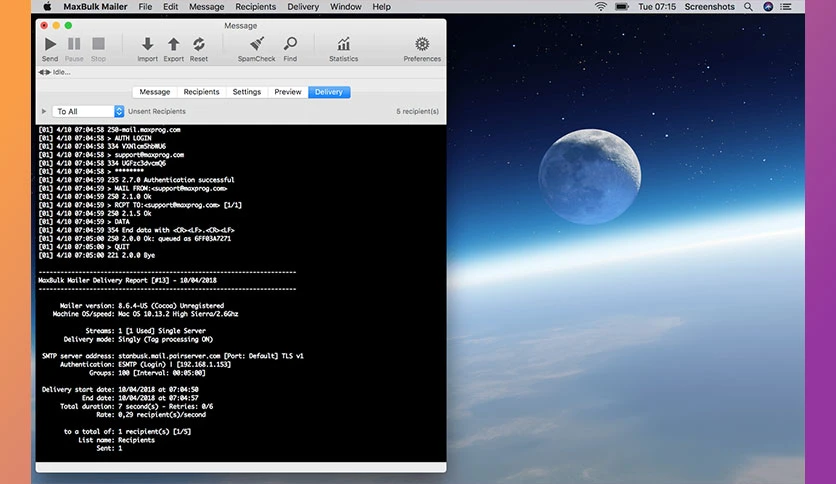Open the Notification Center icon
The height and width of the screenshot is (484, 836).
coord(786,7)
